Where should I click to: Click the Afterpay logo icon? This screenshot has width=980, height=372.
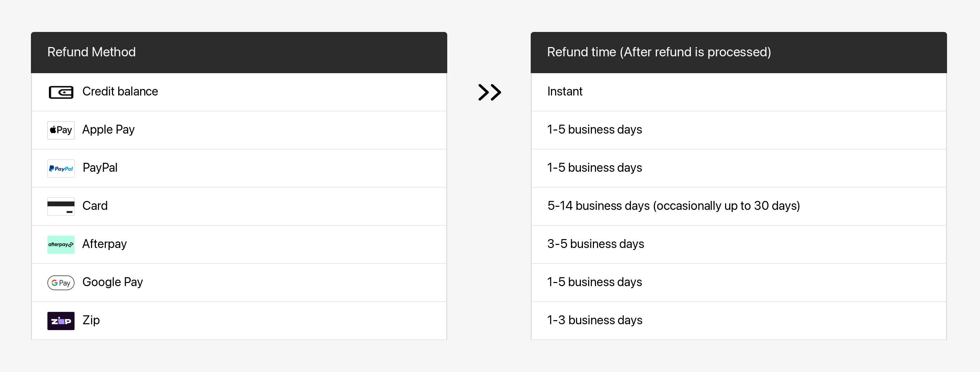coord(61,245)
